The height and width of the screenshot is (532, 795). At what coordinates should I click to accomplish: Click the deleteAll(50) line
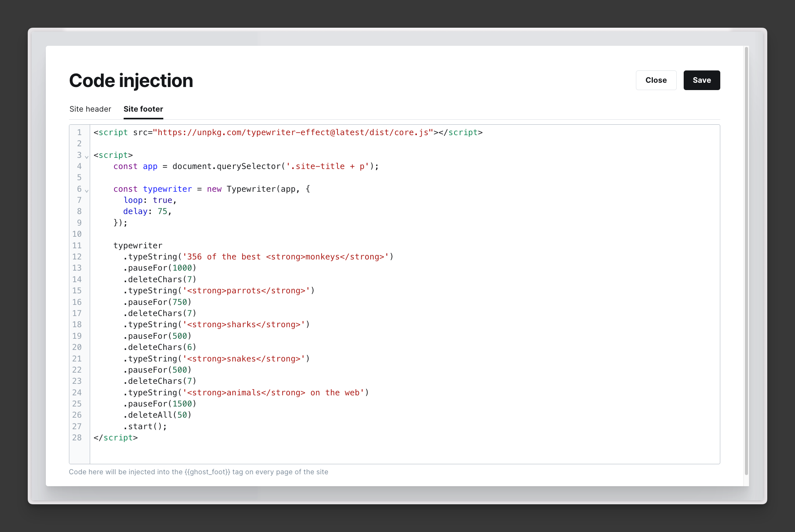157,415
